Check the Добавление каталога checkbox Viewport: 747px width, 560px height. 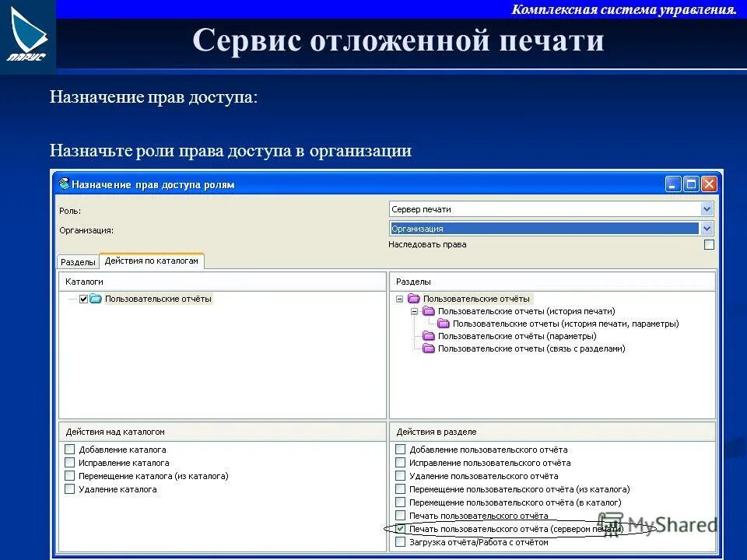(x=70, y=449)
